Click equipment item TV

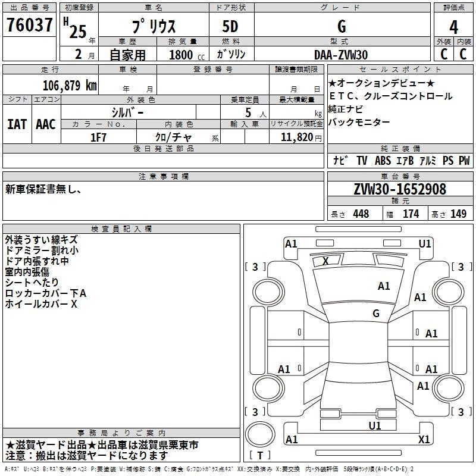pyautogui.click(x=362, y=160)
